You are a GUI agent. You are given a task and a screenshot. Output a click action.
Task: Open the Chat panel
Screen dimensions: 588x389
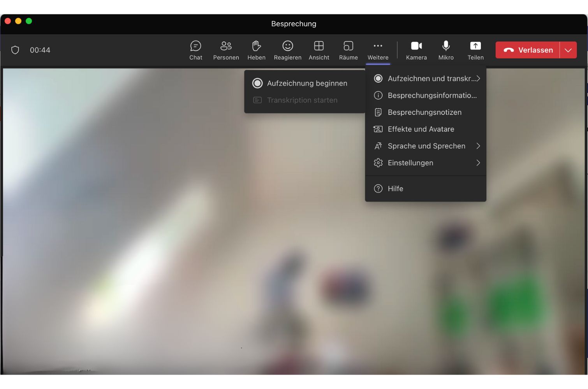[x=195, y=50]
